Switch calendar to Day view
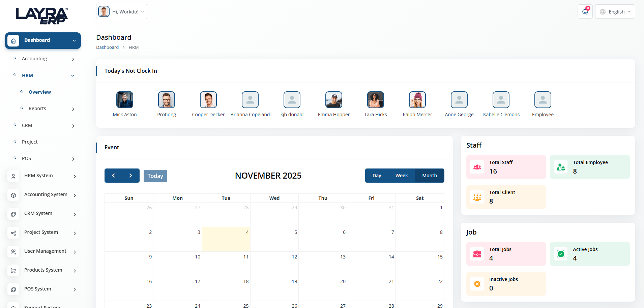 click(377, 176)
